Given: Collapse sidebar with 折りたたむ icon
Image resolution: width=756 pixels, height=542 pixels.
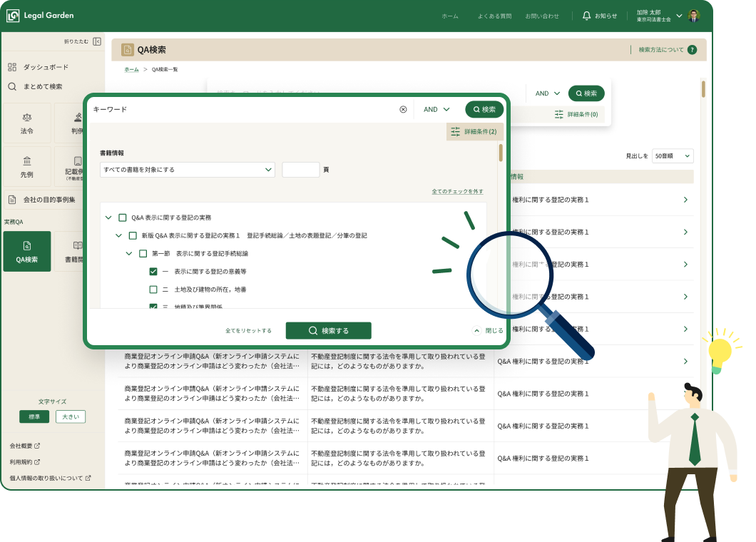Looking at the screenshot, I should 97,41.
